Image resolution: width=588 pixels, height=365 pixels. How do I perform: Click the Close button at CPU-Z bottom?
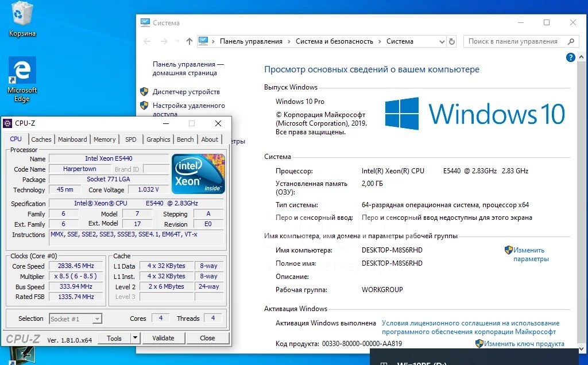[207, 338]
